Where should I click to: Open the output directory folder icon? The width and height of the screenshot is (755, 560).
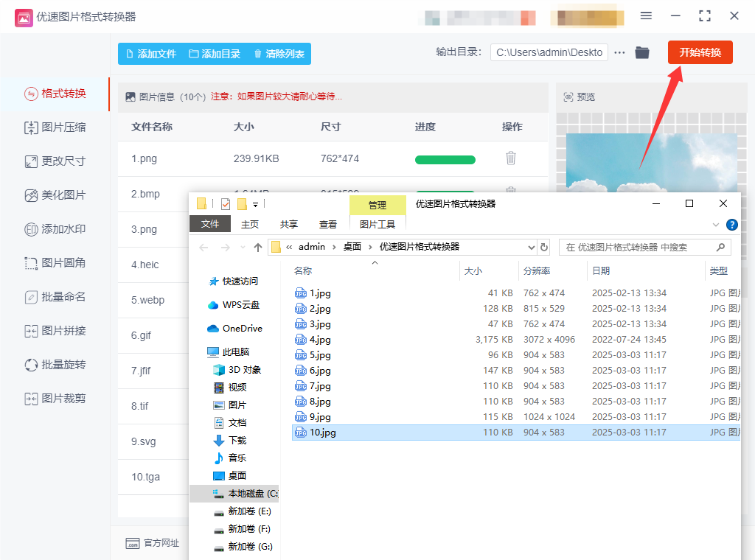point(642,52)
